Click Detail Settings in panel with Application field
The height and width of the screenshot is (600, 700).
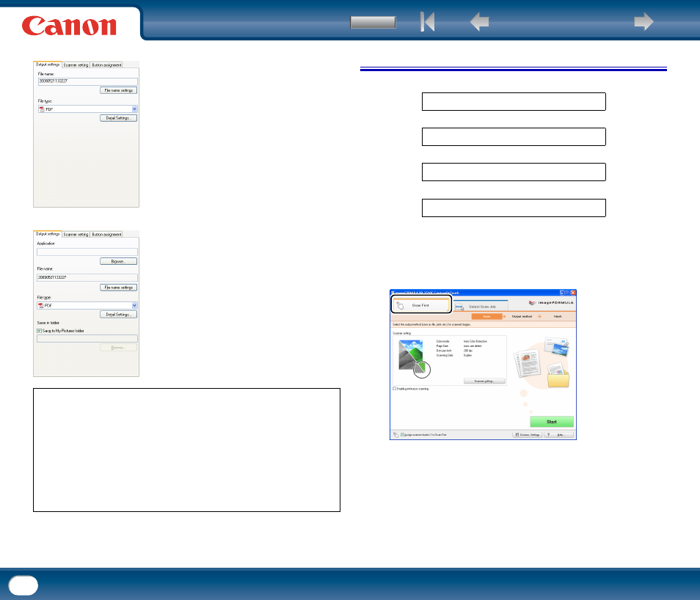(118, 314)
